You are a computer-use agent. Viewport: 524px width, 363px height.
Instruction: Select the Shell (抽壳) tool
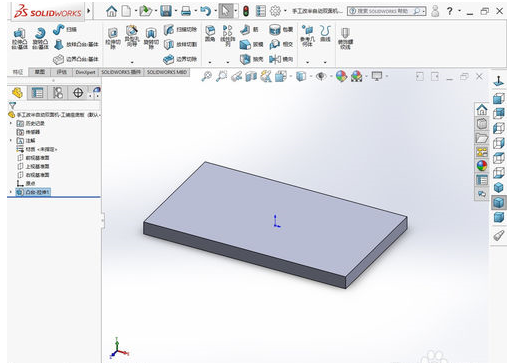(252, 59)
